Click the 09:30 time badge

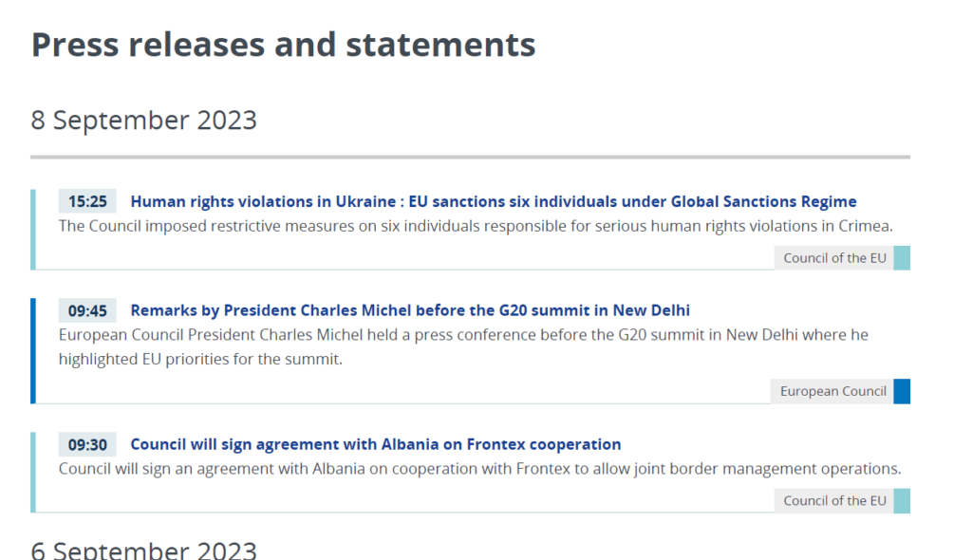click(87, 444)
